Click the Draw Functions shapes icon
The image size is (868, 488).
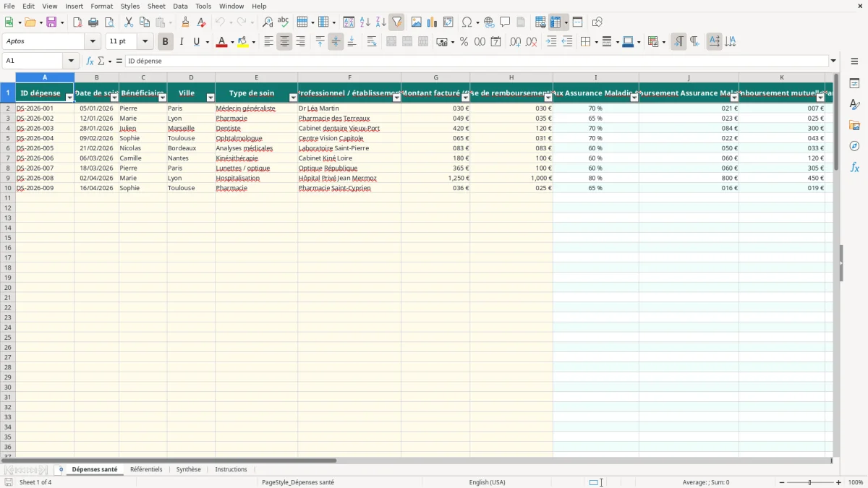pos(597,22)
